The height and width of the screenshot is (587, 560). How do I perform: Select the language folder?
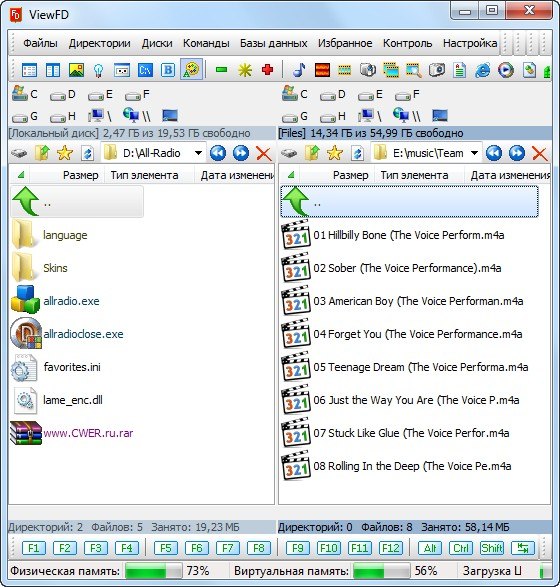pyautogui.click(x=49, y=235)
